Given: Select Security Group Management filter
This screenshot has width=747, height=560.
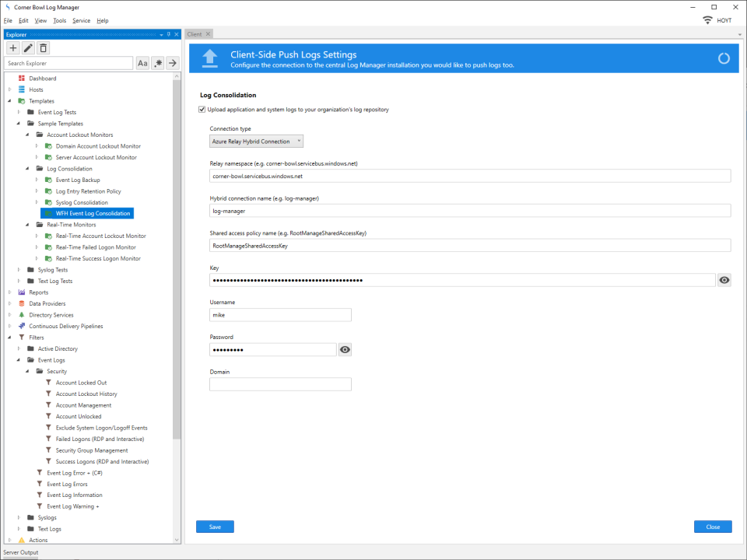Looking at the screenshot, I should click(x=92, y=450).
